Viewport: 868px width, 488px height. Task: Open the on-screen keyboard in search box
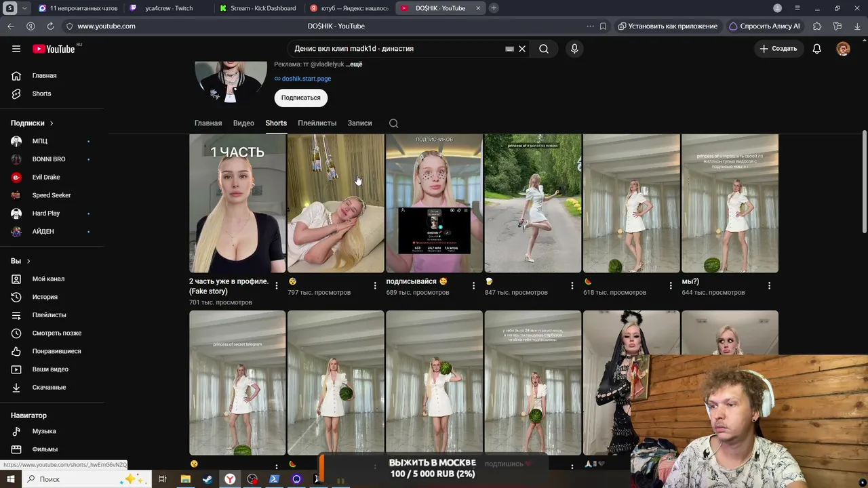point(510,49)
